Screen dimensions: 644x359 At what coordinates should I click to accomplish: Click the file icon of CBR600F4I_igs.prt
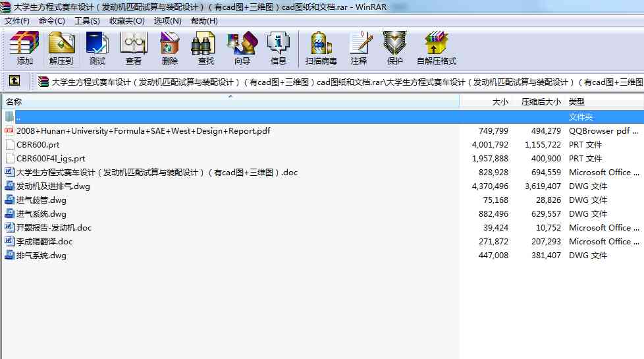point(10,158)
